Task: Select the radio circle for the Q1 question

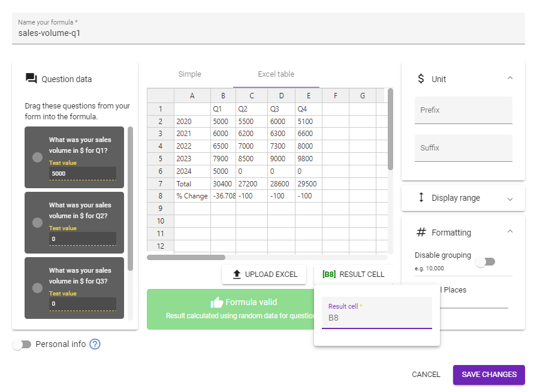Action: coord(37,157)
